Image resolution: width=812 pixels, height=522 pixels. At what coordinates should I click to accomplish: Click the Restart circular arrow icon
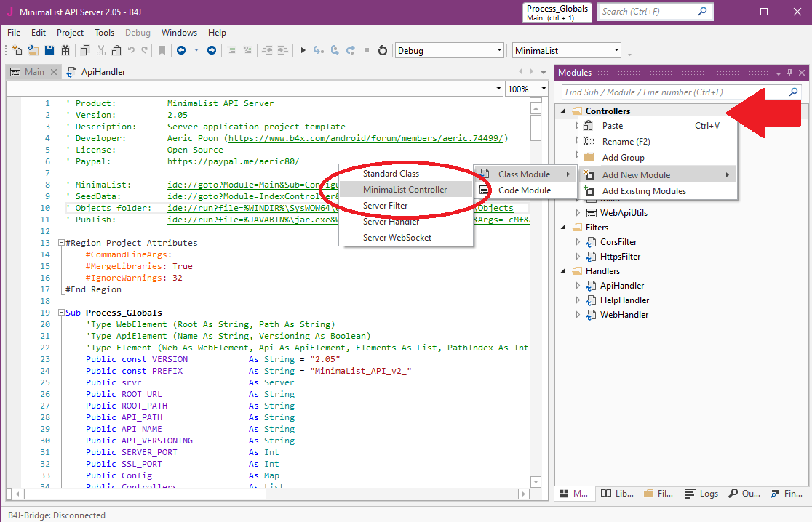click(x=383, y=50)
